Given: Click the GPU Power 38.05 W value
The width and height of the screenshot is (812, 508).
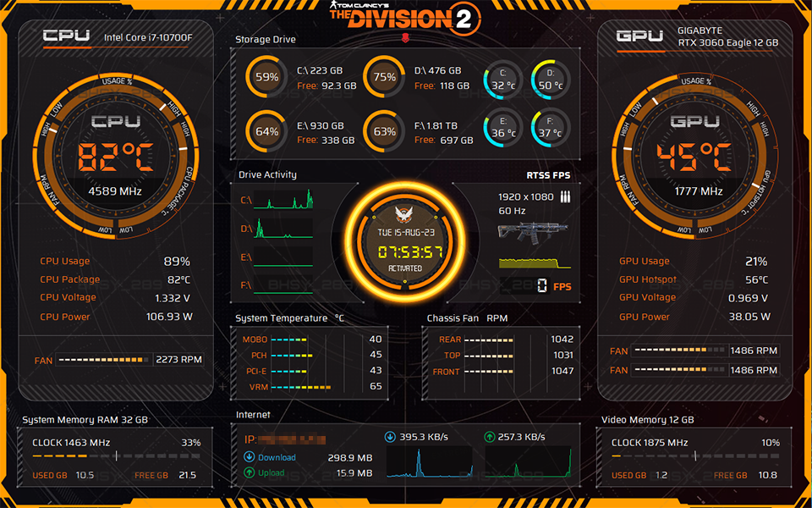Looking at the screenshot, I should (749, 316).
